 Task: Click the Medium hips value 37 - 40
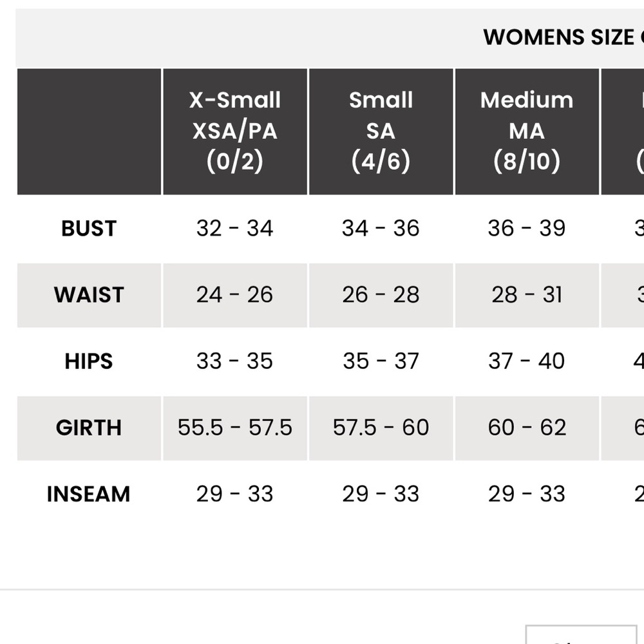(x=527, y=361)
